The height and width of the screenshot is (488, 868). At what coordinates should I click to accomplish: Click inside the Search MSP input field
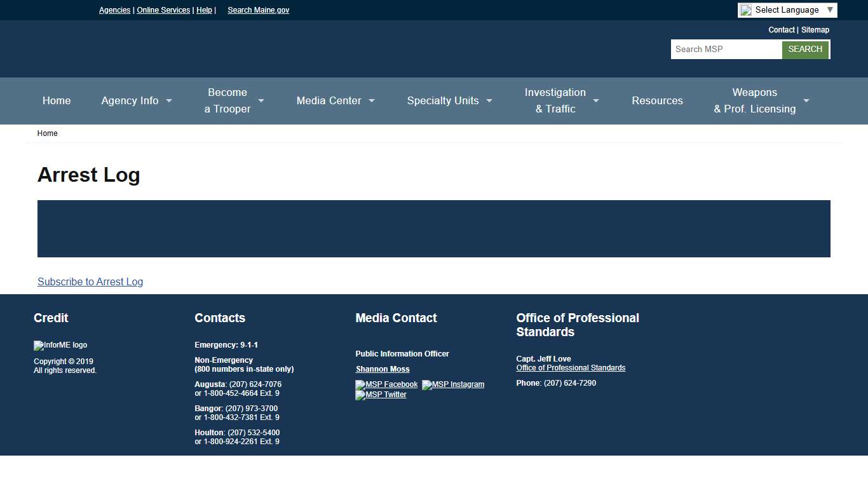click(x=724, y=49)
